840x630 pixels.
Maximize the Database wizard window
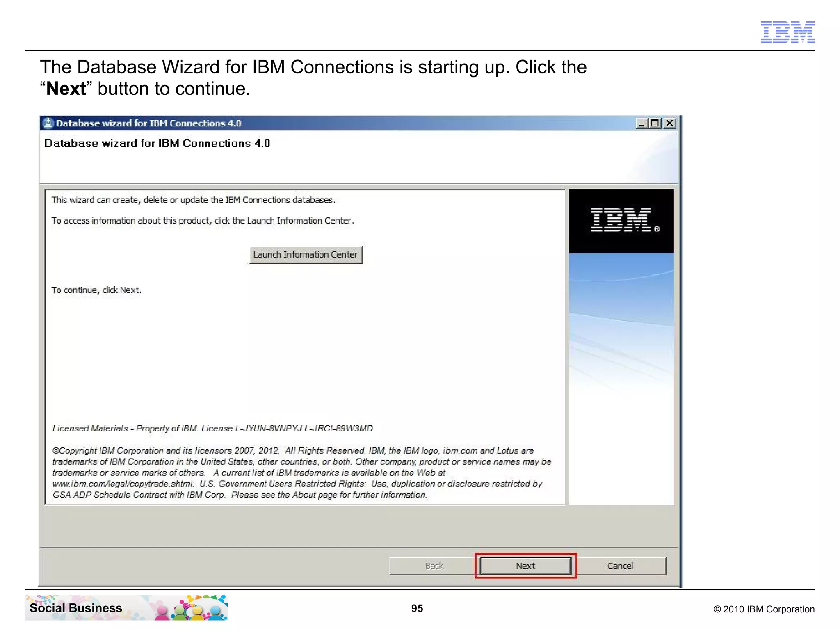[x=655, y=123]
